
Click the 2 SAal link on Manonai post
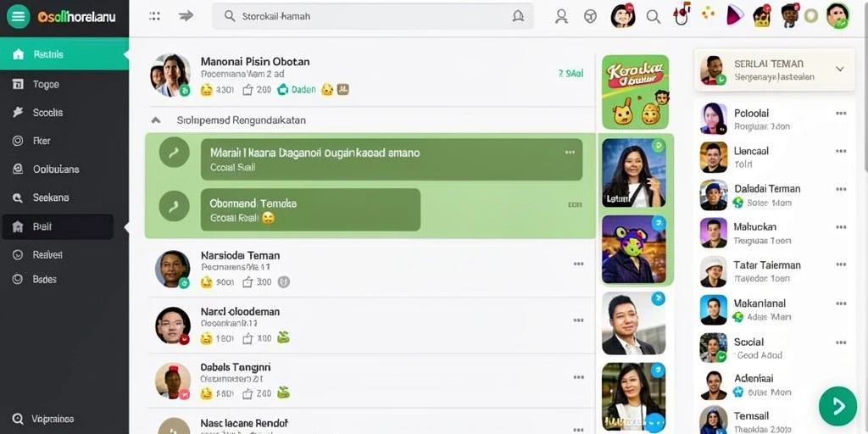tap(570, 73)
